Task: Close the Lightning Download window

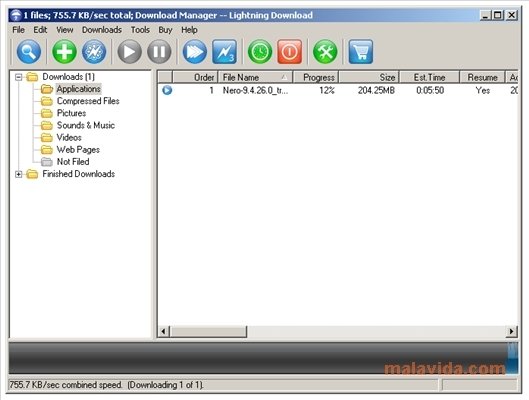Action: point(512,15)
